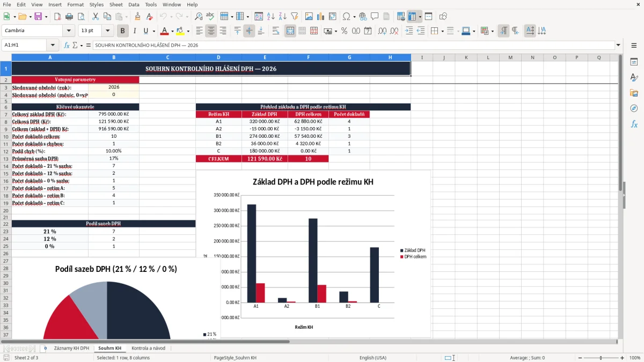
Task: Open font color dropdown arrow
Action: click(x=172, y=31)
